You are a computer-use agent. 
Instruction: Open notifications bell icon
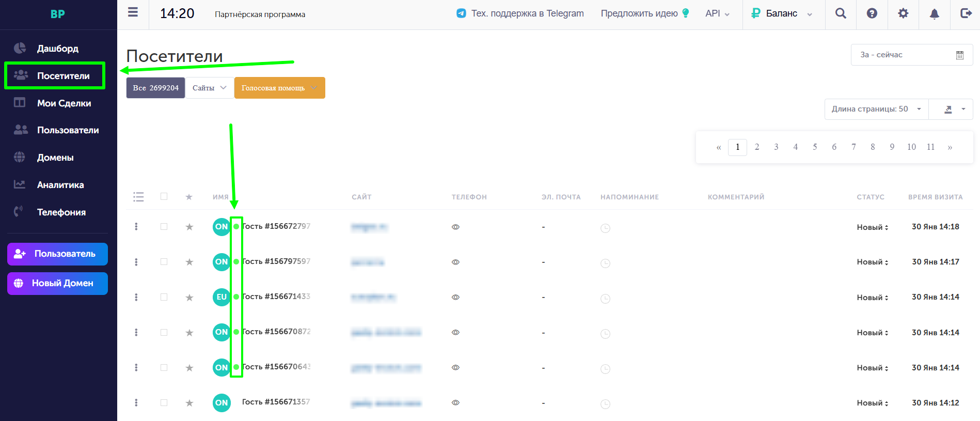pos(934,14)
